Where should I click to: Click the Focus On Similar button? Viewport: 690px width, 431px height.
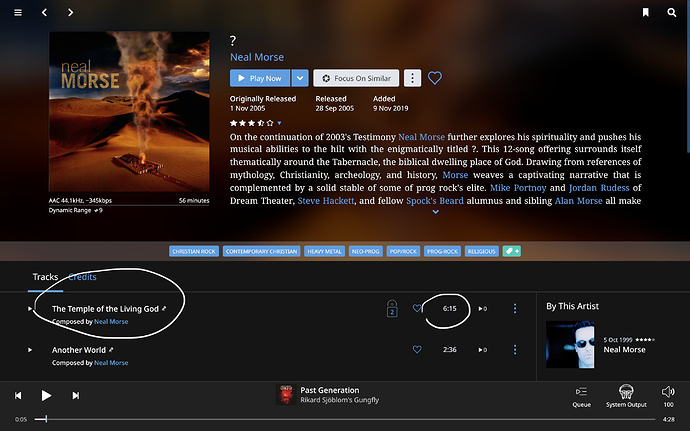[x=356, y=78]
